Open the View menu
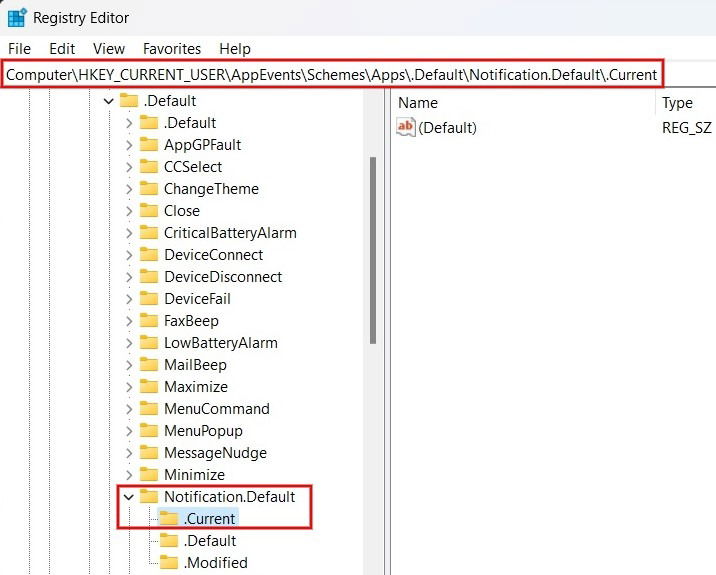Viewport: 716px width, 575px height. (109, 48)
